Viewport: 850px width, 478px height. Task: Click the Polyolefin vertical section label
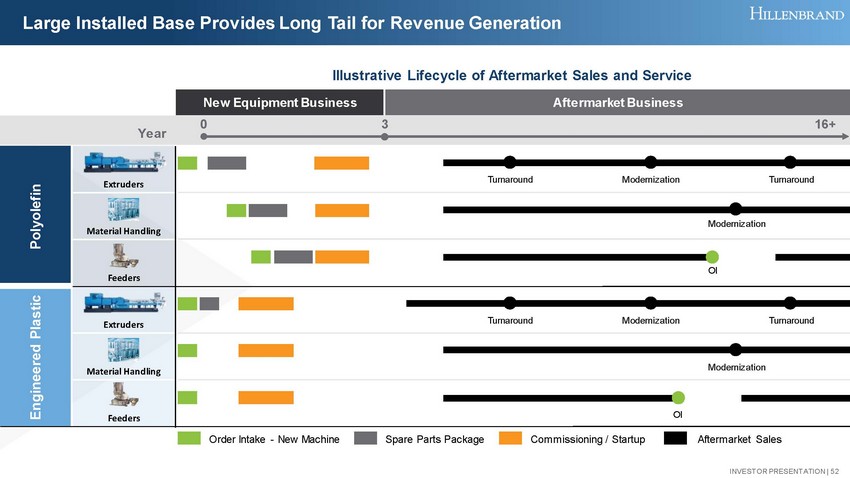coord(36,215)
